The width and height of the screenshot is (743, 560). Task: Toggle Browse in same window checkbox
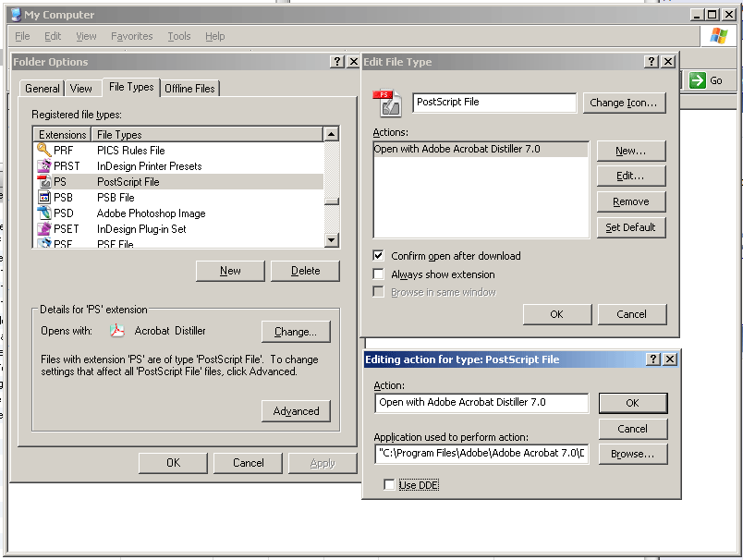pyautogui.click(x=378, y=292)
